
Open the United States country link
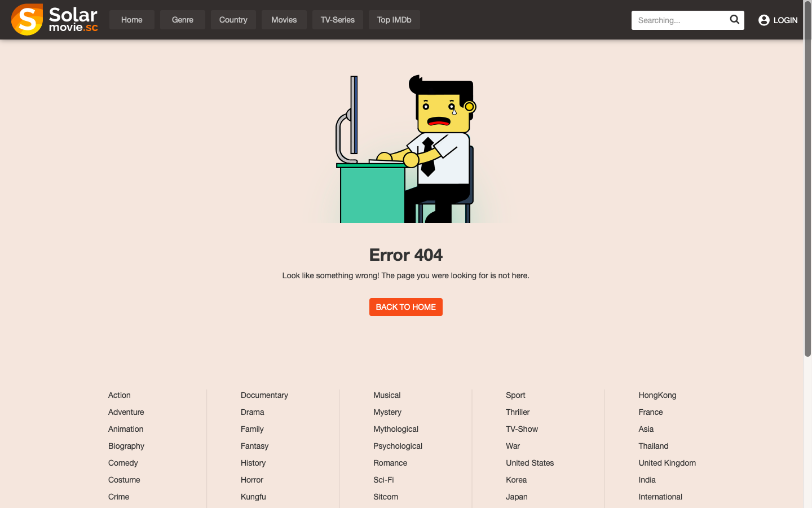(x=529, y=463)
